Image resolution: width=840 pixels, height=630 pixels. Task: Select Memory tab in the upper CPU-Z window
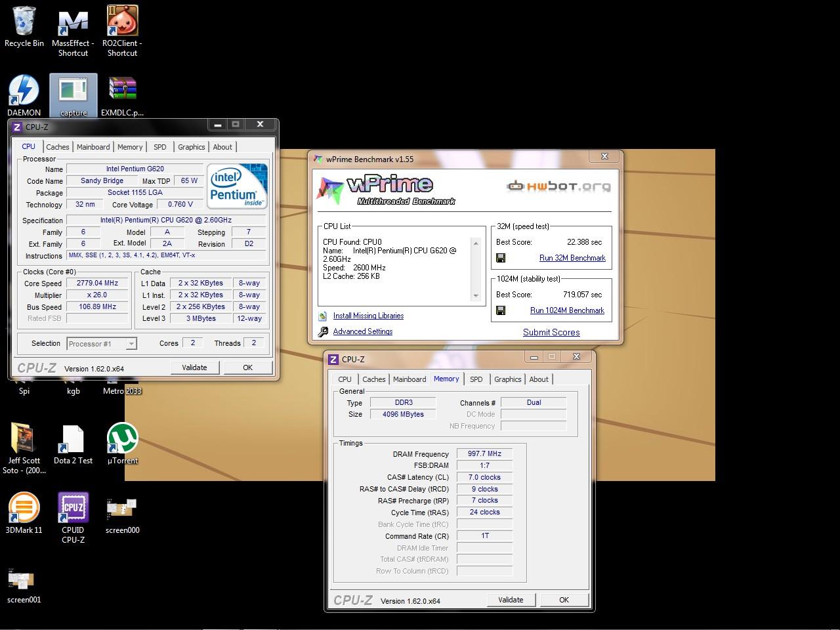130,147
